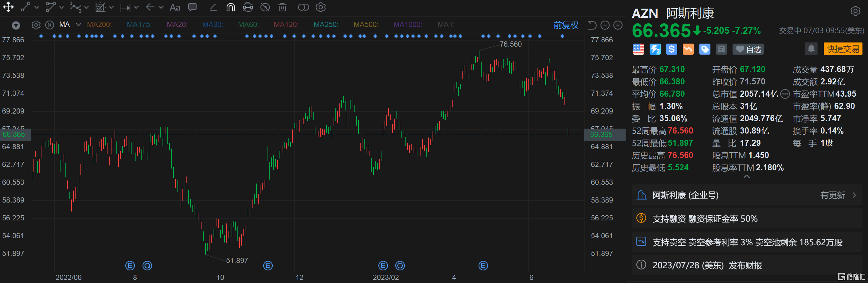Click the comment bubble note tool
The width and height of the screenshot is (868, 283).
192,7
